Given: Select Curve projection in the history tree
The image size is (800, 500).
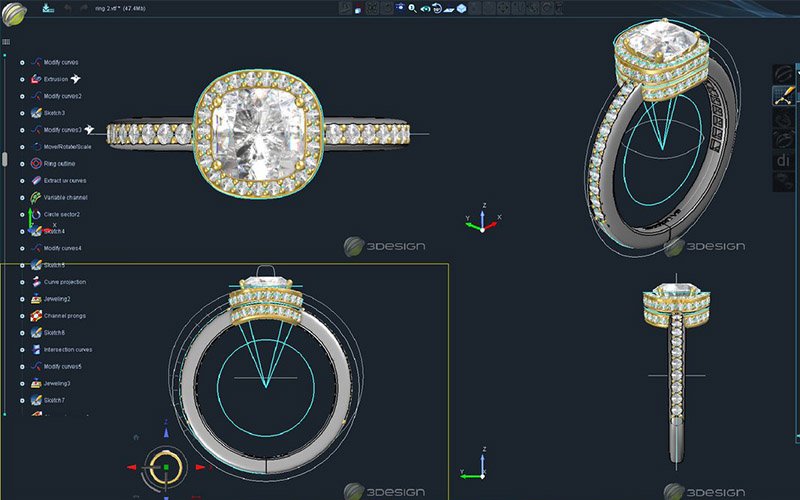Looking at the screenshot, I should pos(64,282).
